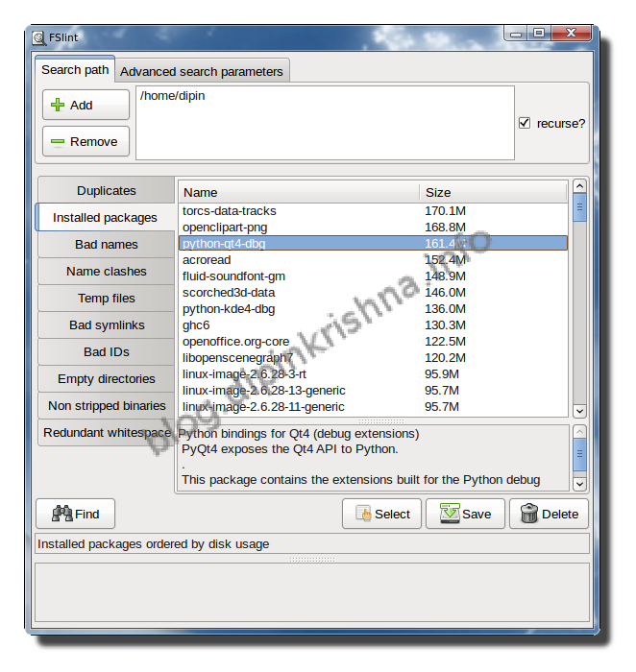Select the libopenscenegraph7 package row
Screen dimensions: 636x672
click(373, 357)
